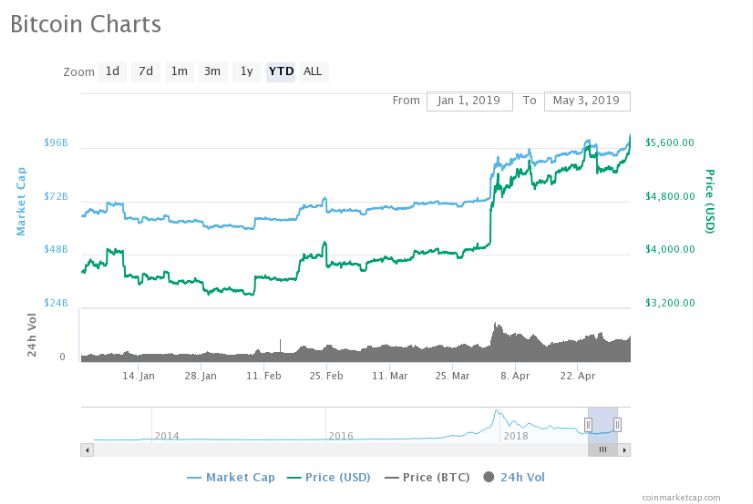Screen dimensions: 753x504
Task: Click the 25. Mar x-axis label
Action: [452, 376]
